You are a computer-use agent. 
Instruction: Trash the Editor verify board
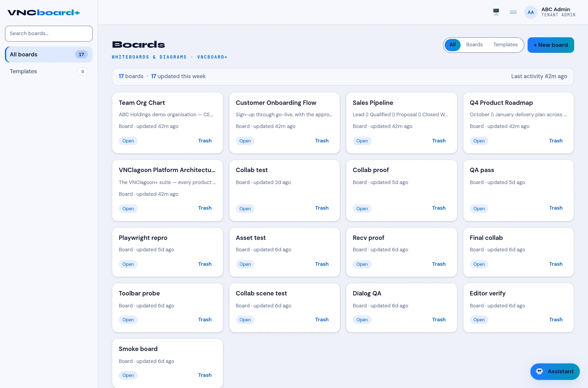[556, 320]
